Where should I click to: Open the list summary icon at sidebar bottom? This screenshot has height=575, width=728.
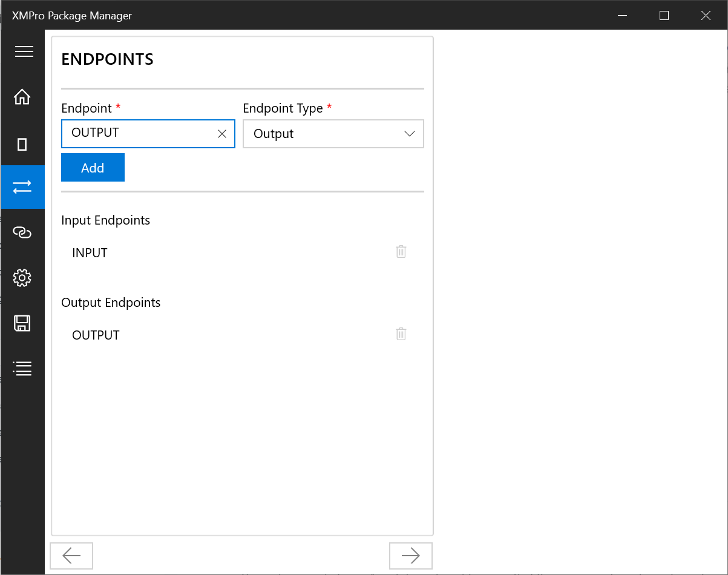tap(22, 369)
